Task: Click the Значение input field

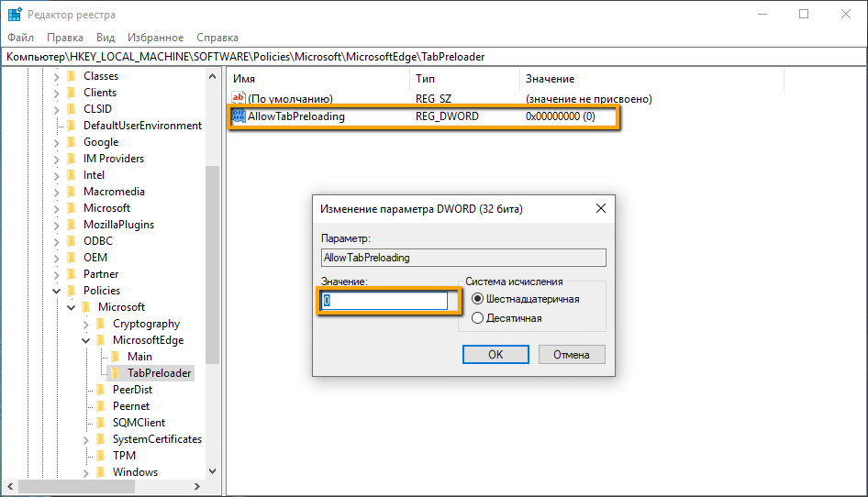Action: (x=384, y=301)
